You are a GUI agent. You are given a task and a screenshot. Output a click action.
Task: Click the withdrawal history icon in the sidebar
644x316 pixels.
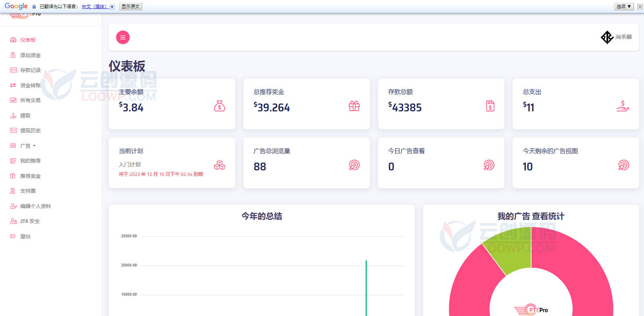tap(13, 130)
